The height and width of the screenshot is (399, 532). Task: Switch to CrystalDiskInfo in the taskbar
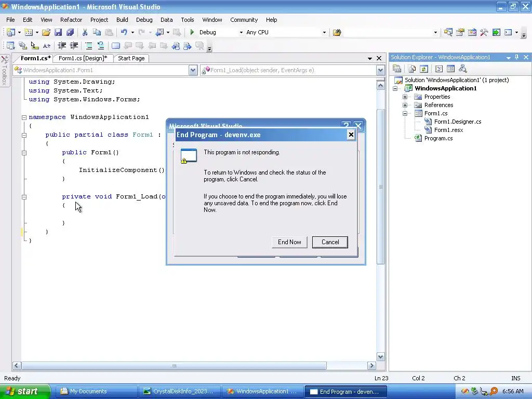[x=180, y=392]
